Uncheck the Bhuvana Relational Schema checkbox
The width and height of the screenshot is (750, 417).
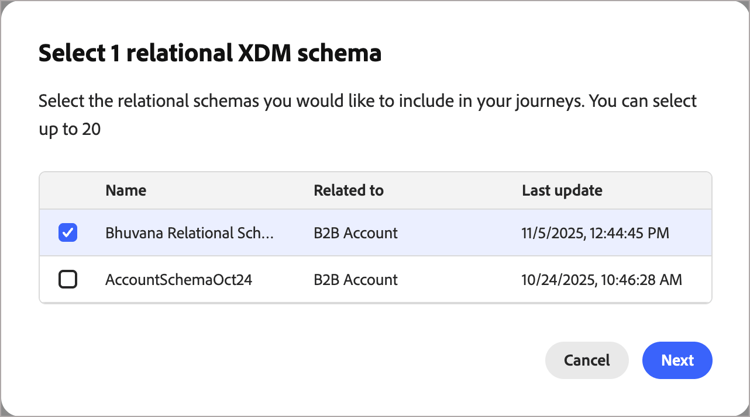68,233
